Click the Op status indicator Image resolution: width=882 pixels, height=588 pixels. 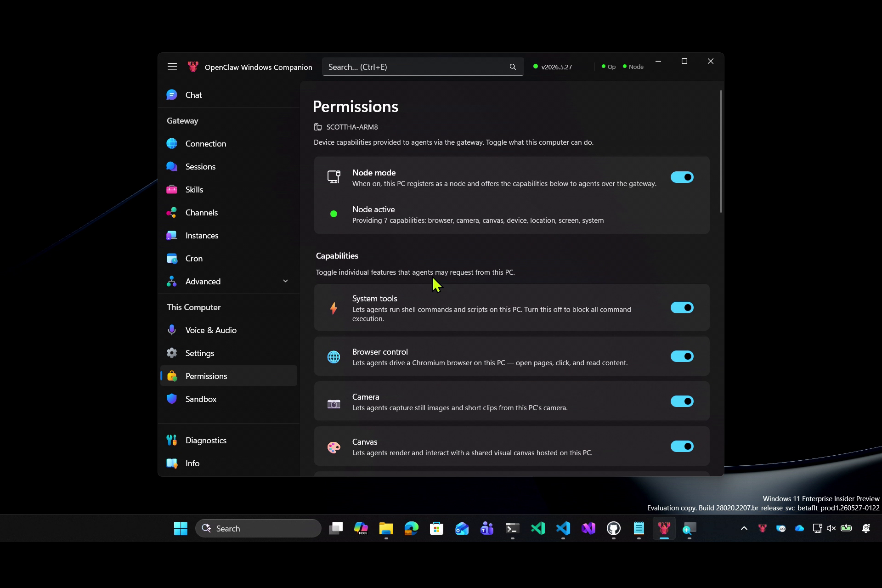tap(609, 67)
